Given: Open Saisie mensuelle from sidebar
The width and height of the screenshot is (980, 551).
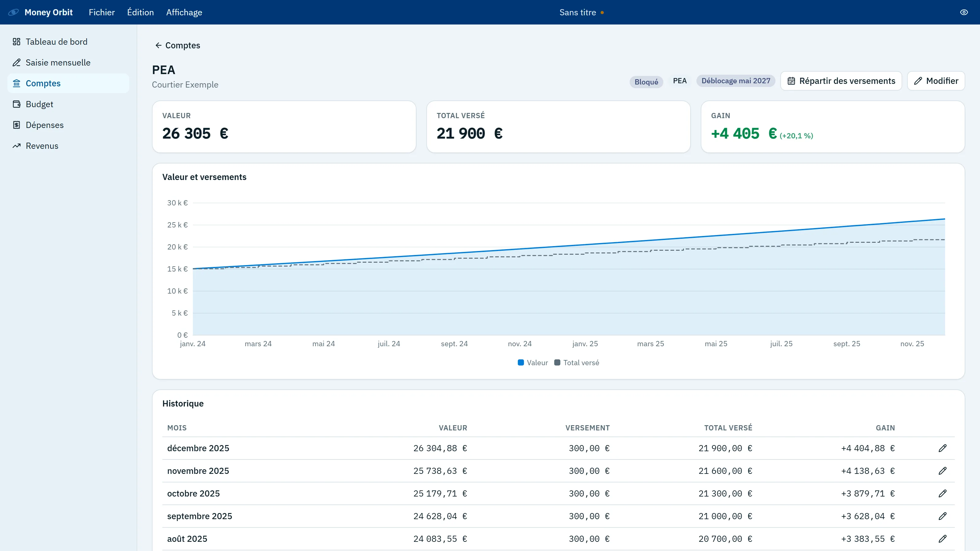Looking at the screenshot, I should click(x=68, y=62).
